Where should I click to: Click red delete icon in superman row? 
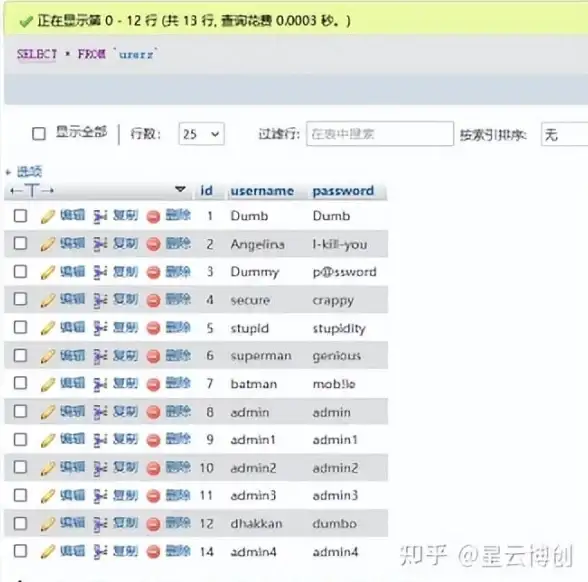click(153, 357)
